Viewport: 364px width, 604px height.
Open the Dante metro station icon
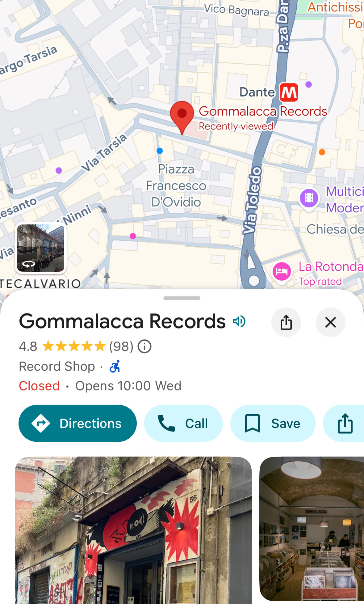click(x=289, y=92)
